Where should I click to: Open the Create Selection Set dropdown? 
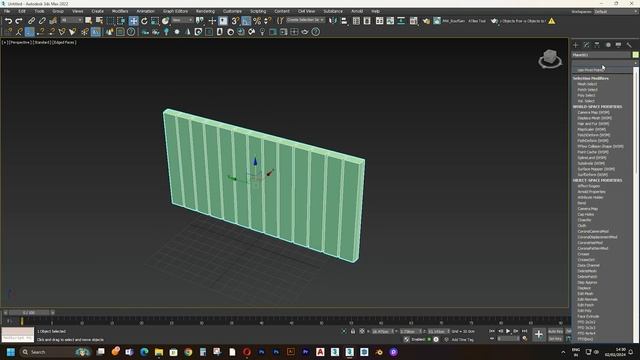(x=305, y=20)
